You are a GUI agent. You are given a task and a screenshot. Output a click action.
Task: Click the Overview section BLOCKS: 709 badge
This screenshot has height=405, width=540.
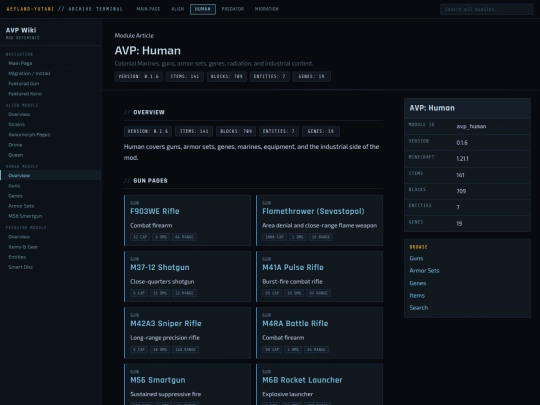[236, 131]
